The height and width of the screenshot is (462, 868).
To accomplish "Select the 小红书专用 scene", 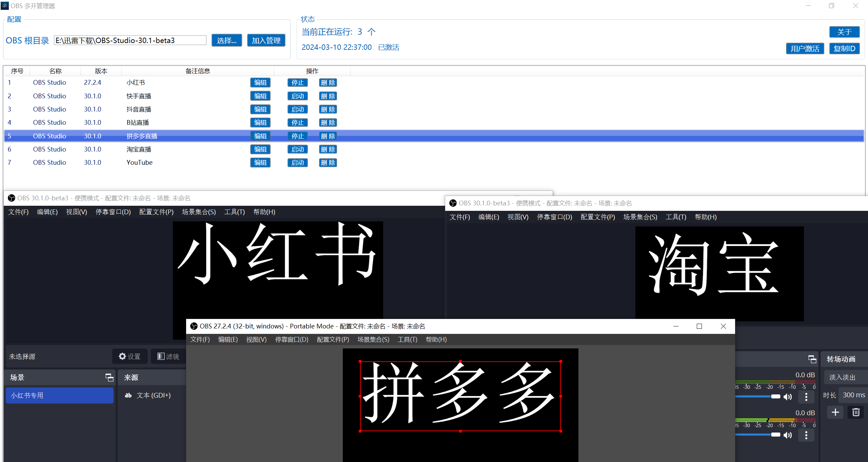I will tap(60, 395).
